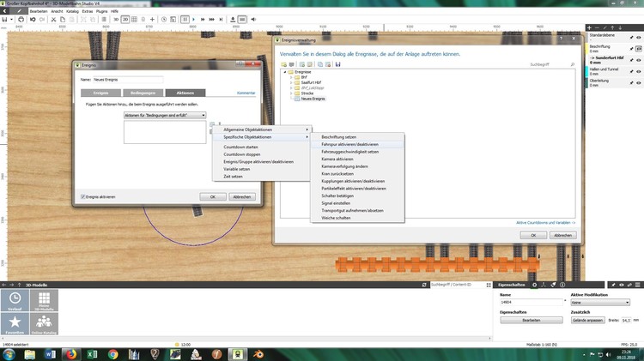644x361 pixels.
Task: Toggle visibility of Oberleitung layer
Action: tap(639, 83)
